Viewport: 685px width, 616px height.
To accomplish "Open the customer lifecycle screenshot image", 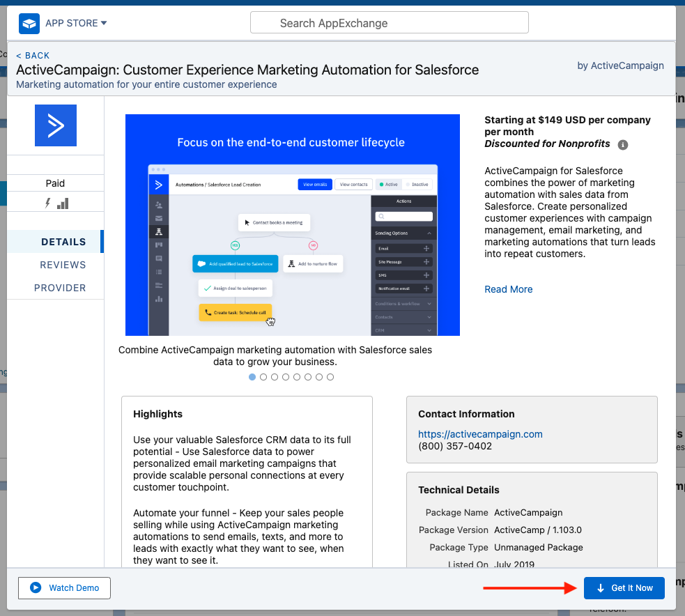I will pos(293,225).
